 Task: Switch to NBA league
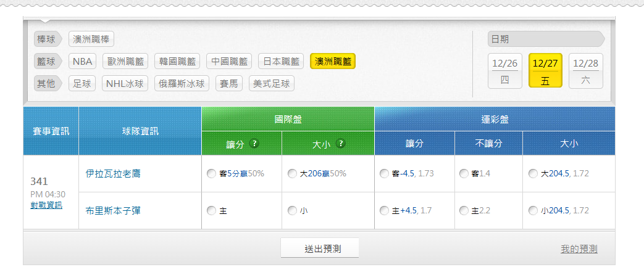(x=82, y=62)
